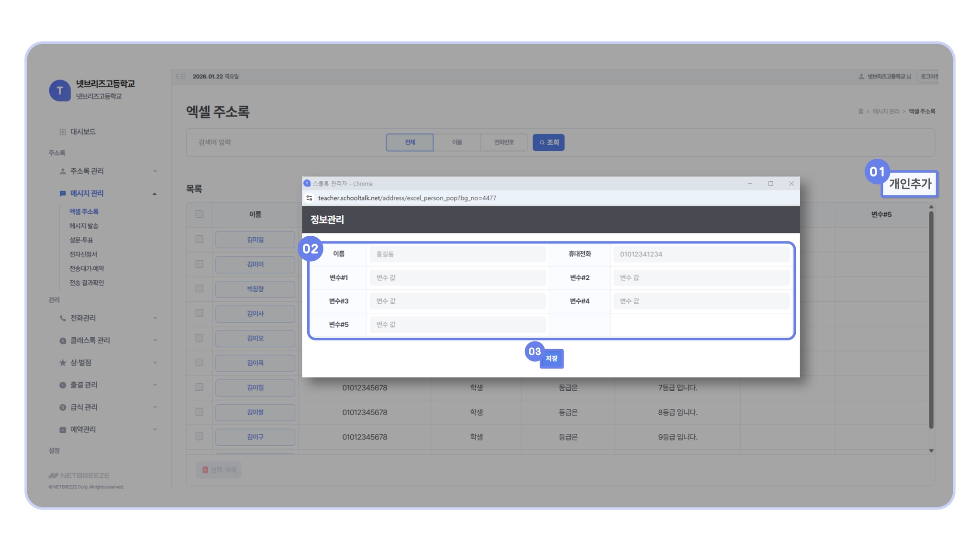This screenshot has height=551, width=980.
Task: Collapse the 메시지 관리 menu arrow
Action: click(x=155, y=194)
